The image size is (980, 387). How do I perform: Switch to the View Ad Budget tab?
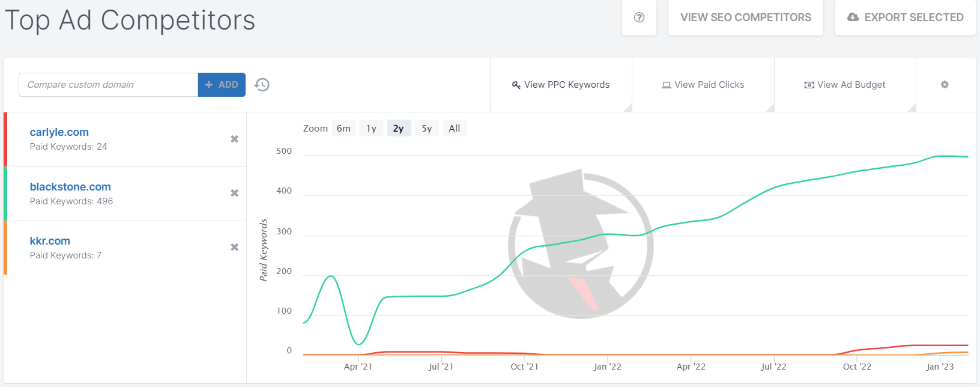click(x=845, y=85)
